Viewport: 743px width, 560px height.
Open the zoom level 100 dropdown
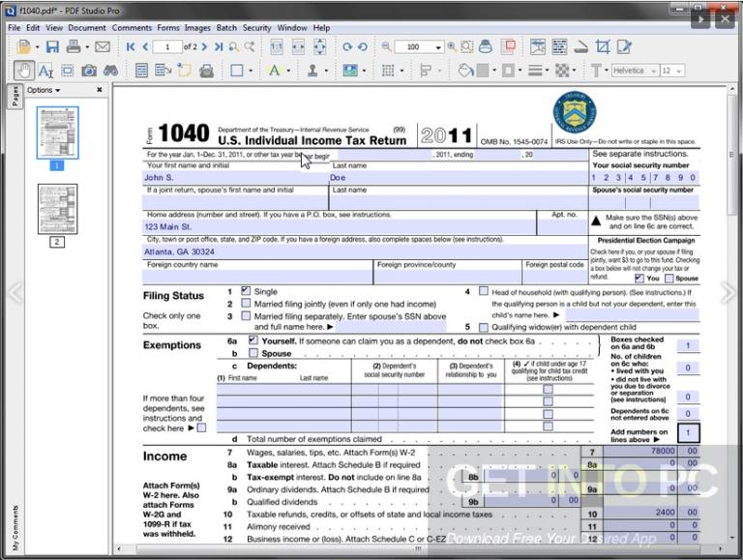coord(438,46)
